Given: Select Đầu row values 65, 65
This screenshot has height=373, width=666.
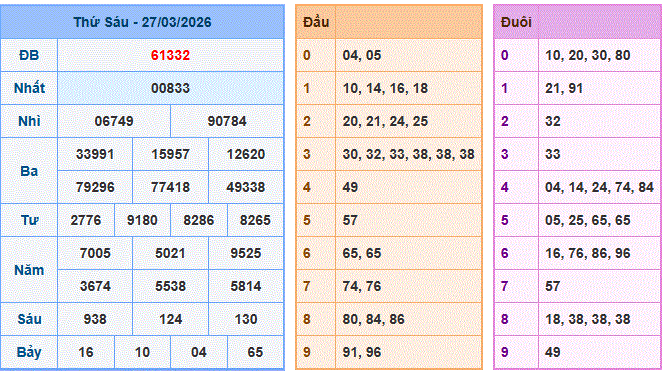Looking at the screenshot, I should 362,253.
